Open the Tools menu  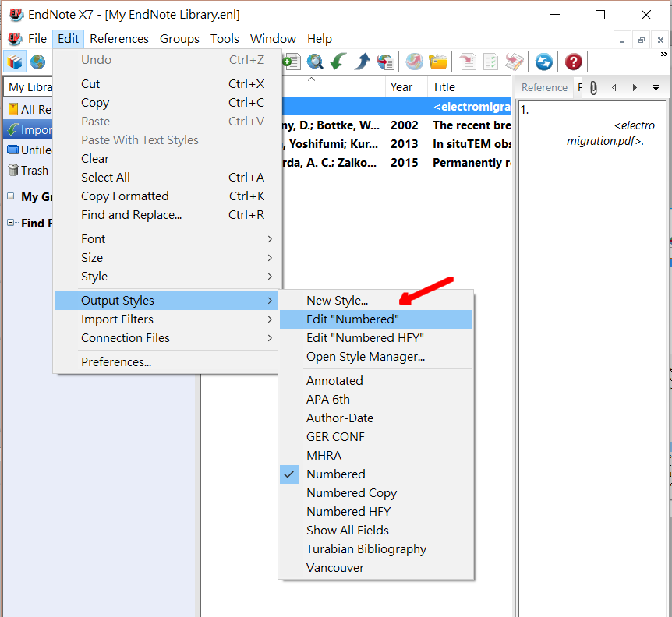[225, 39]
